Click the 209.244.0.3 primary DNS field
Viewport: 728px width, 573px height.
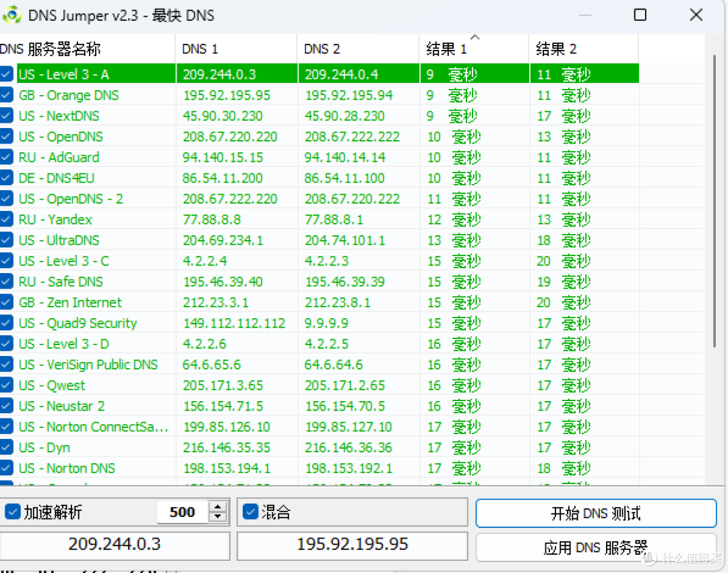tap(115, 544)
